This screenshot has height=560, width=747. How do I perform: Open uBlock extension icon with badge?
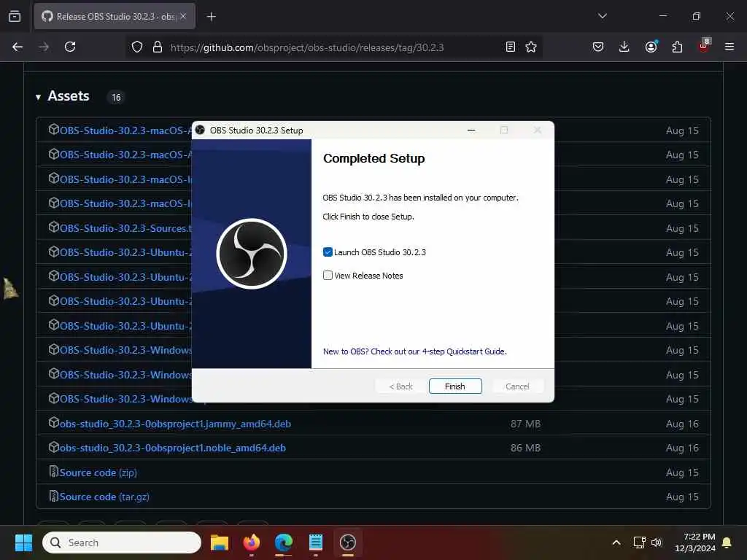click(x=704, y=46)
